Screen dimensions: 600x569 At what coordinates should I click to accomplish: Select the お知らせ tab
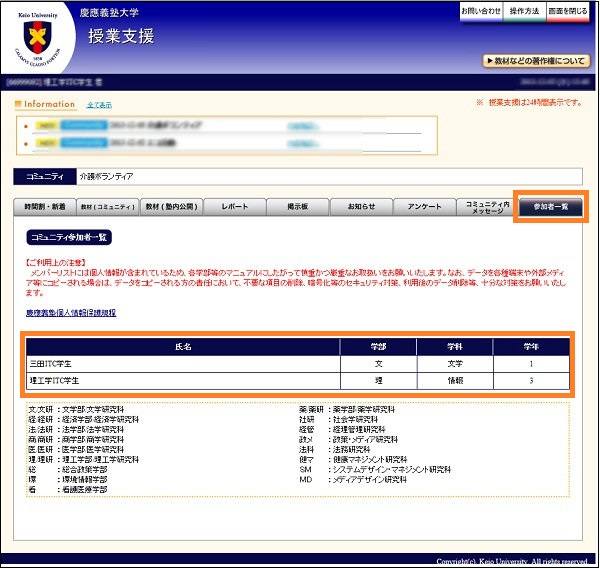360,206
